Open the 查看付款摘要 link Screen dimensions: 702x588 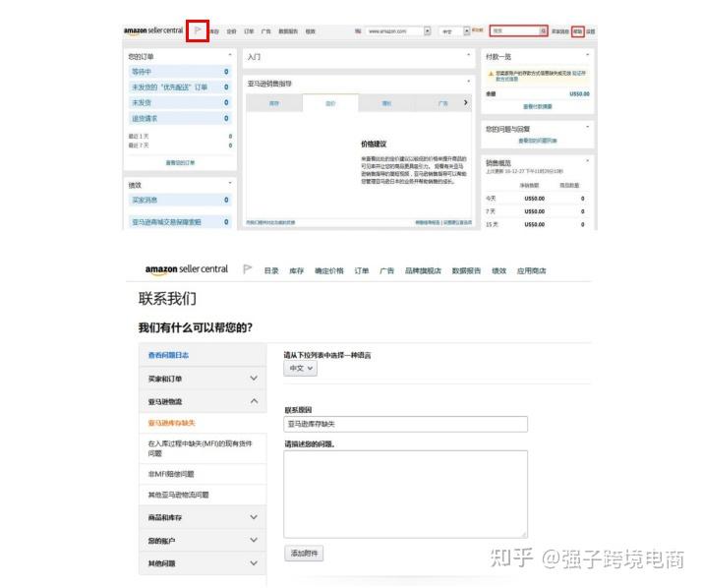coord(538,106)
